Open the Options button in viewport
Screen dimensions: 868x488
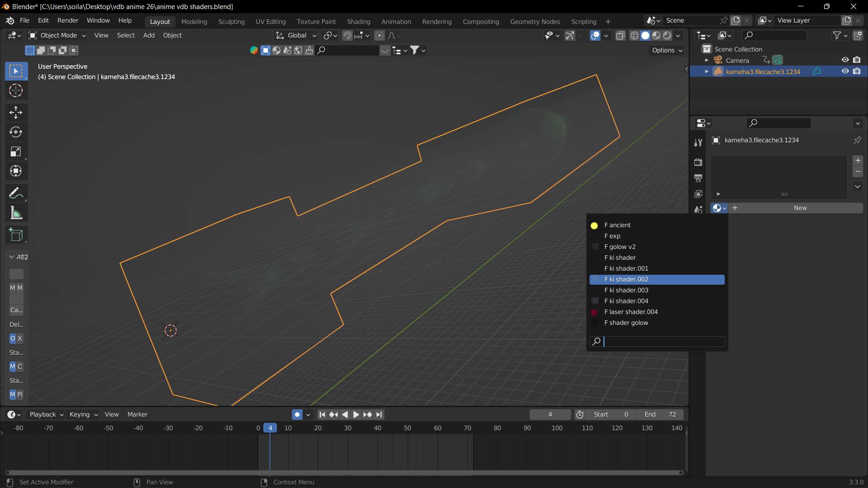click(667, 50)
